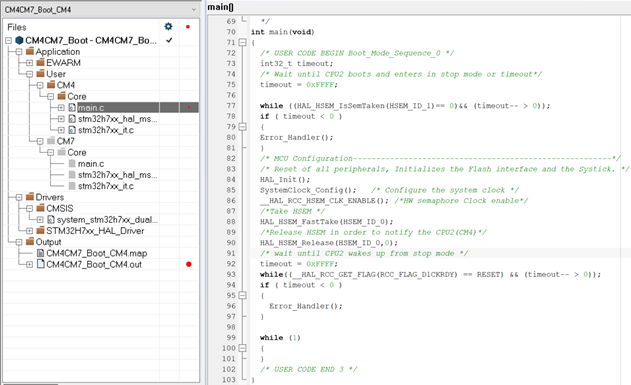This screenshot has height=385, width=631.
Task: Click on SystemClock_Config(); call
Action: 308,190
